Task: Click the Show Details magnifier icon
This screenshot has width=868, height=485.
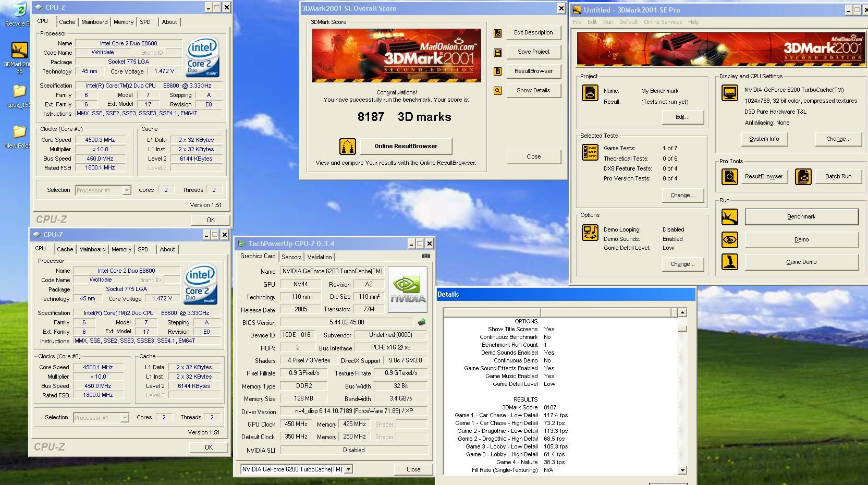Action: [x=498, y=91]
